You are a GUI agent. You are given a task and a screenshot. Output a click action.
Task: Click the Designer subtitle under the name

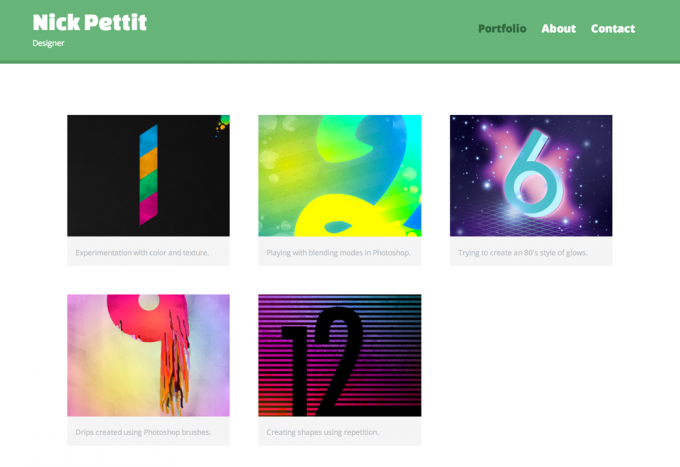tap(48, 43)
